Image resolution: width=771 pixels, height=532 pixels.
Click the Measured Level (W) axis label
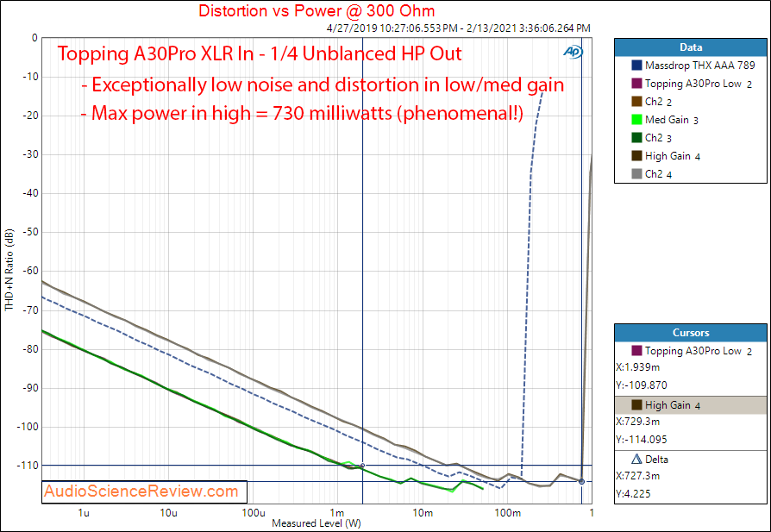tap(317, 523)
